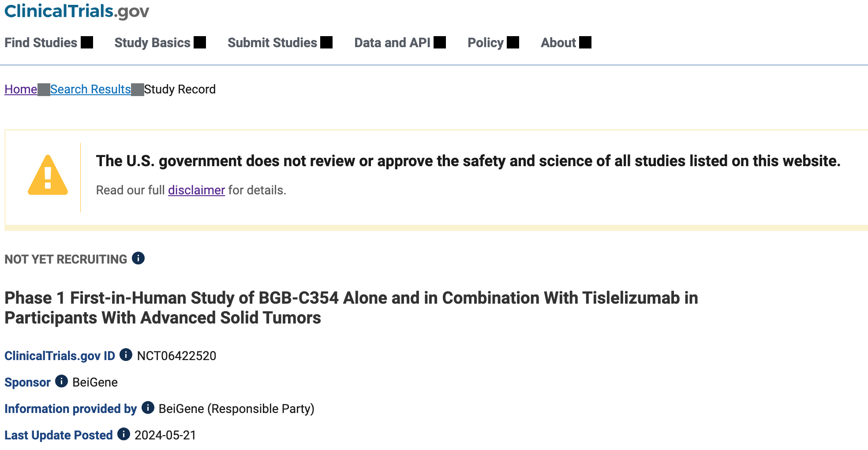Return to Search Results breadcrumb link

90,89
